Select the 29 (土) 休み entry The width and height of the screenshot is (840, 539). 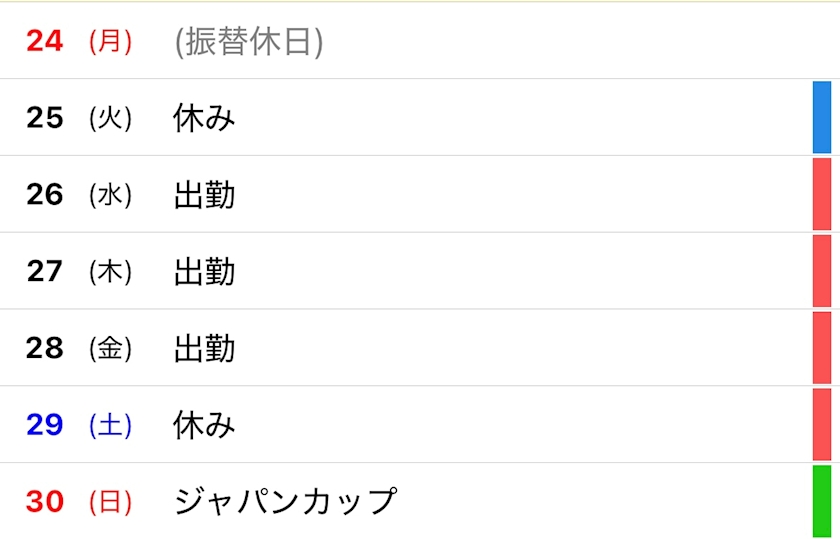(x=204, y=425)
